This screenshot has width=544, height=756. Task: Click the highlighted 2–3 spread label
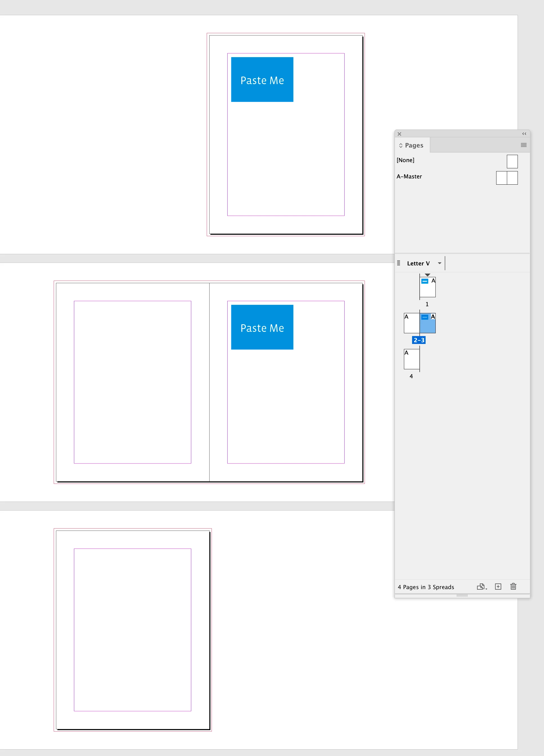pyautogui.click(x=419, y=340)
